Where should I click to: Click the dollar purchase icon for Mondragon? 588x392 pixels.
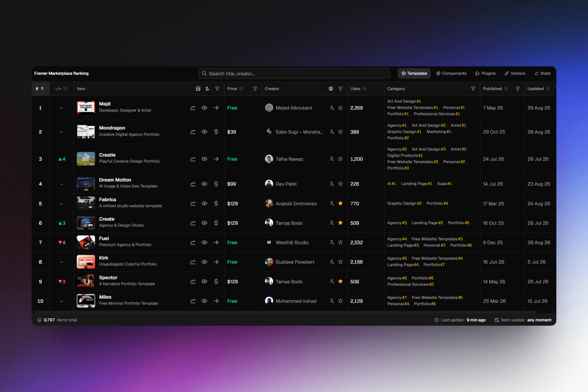(x=216, y=132)
